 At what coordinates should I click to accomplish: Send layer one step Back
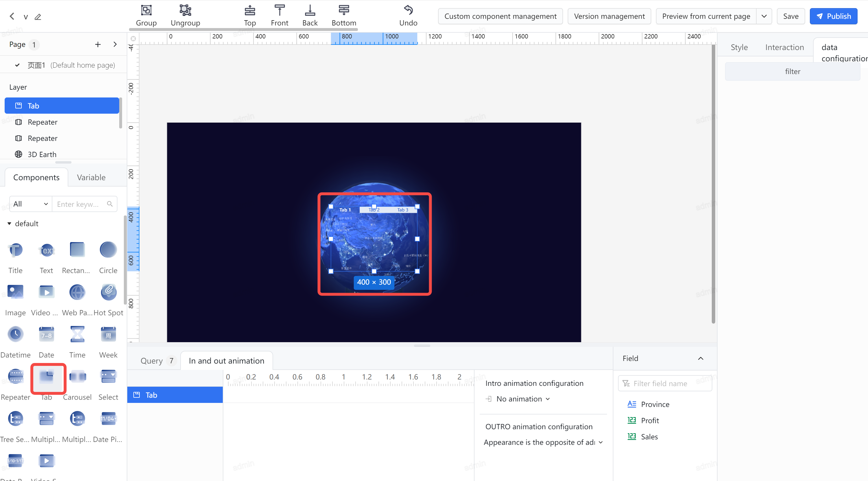310,16
